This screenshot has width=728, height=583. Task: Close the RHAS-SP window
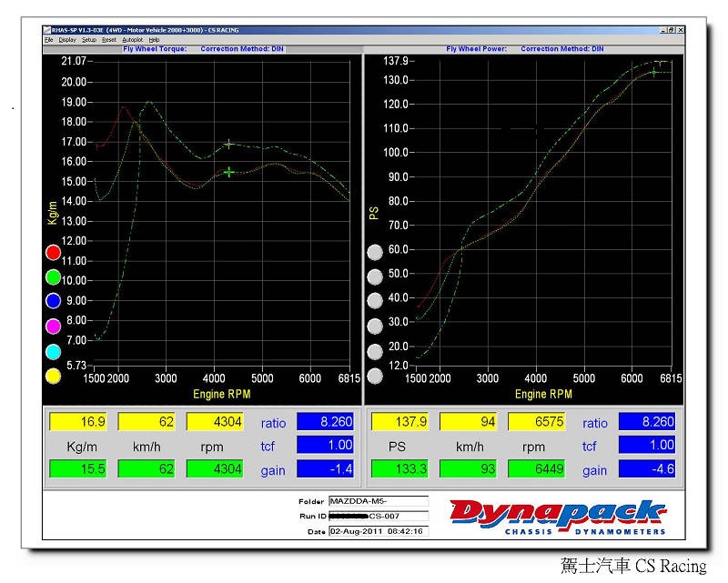click(x=681, y=30)
